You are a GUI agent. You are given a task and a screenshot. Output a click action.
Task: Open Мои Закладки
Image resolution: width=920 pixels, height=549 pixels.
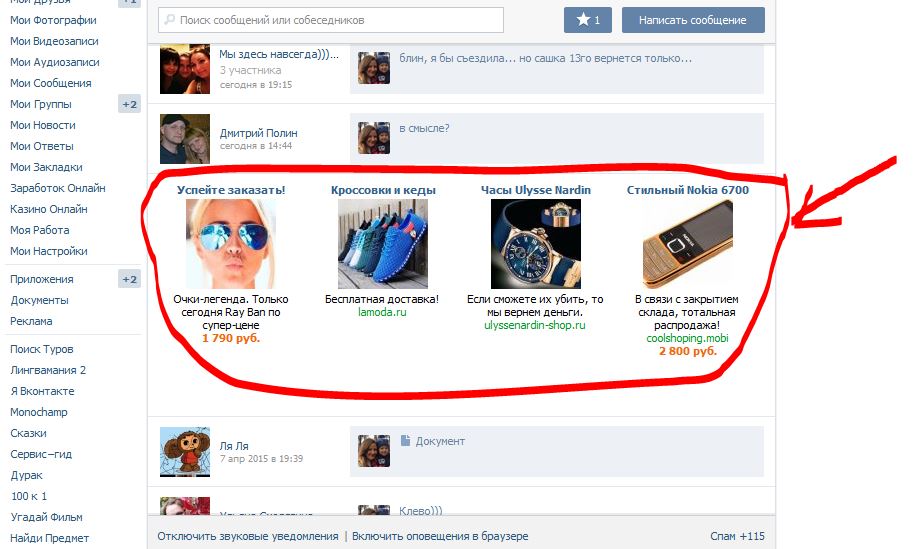click(x=46, y=167)
